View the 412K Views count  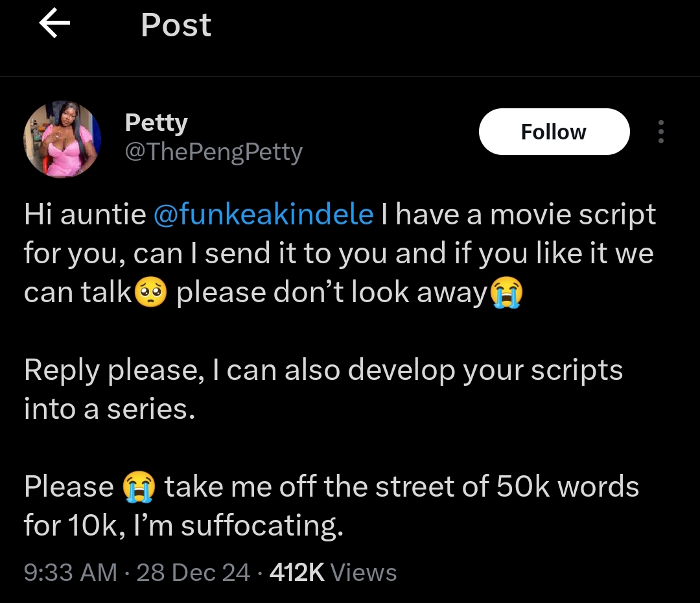click(333, 573)
